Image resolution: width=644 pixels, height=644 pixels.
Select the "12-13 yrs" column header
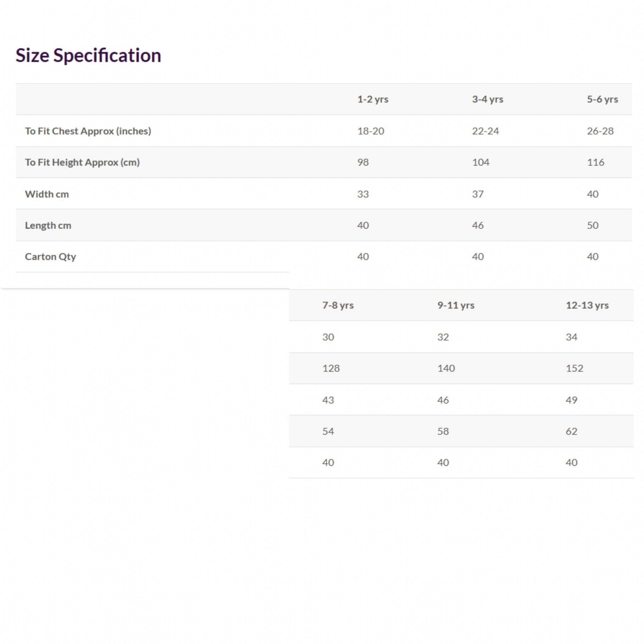(587, 305)
